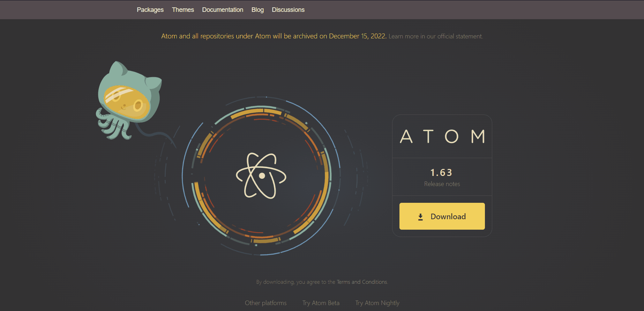Image resolution: width=644 pixels, height=311 pixels.
Task: View Other platforms downloads
Action: 265,303
